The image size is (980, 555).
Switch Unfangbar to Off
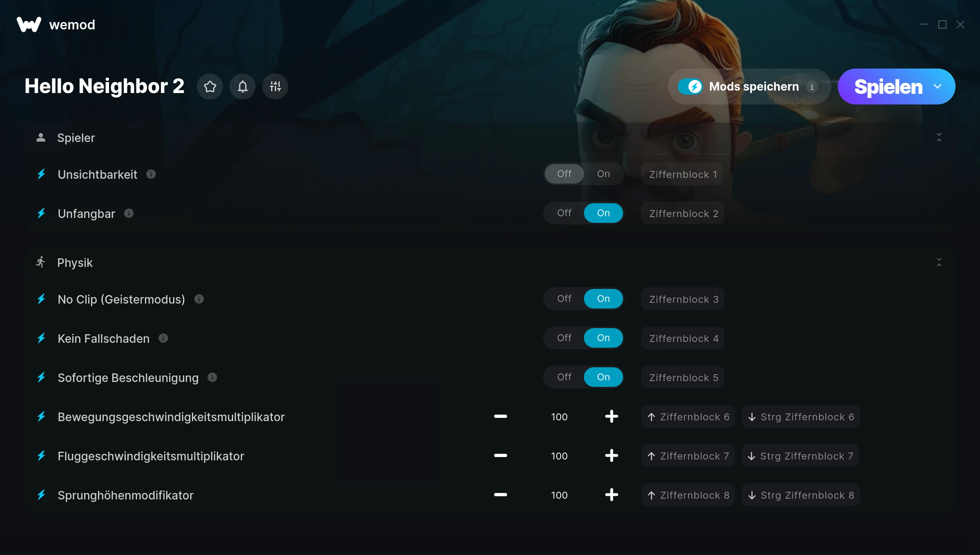point(564,213)
